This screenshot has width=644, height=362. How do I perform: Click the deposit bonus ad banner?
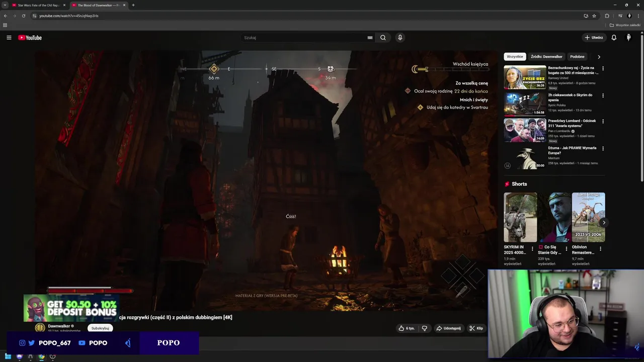(71, 308)
